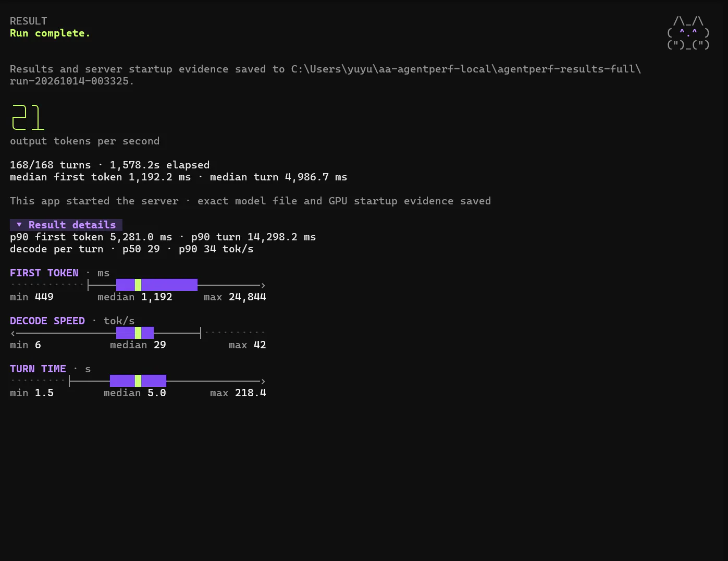Click the p90 turn 14,298.2 ms value

click(x=253, y=237)
